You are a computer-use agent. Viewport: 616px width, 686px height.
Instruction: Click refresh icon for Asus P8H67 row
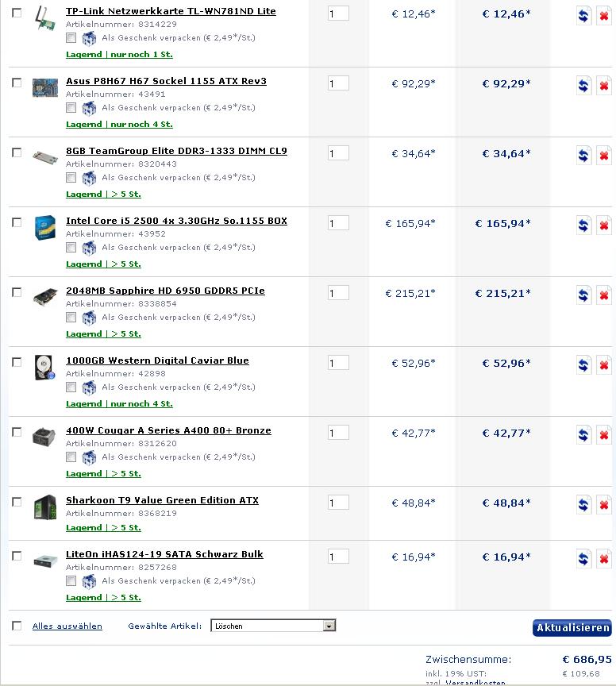[x=583, y=86]
